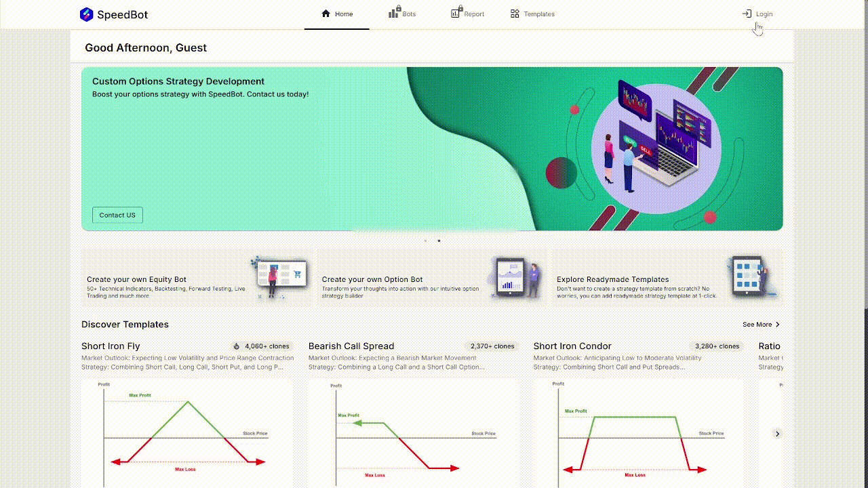This screenshot has height=488, width=868.
Task: Open Explore Readymade Templates card
Action: pyautogui.click(x=667, y=277)
